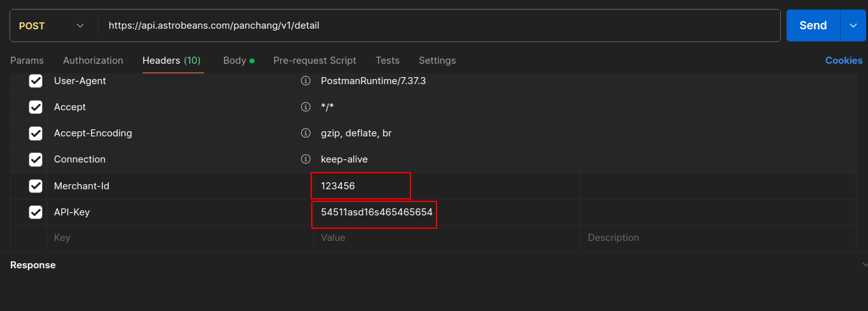Uncheck the User-Agent header checkbox
868x311 pixels.
36,81
